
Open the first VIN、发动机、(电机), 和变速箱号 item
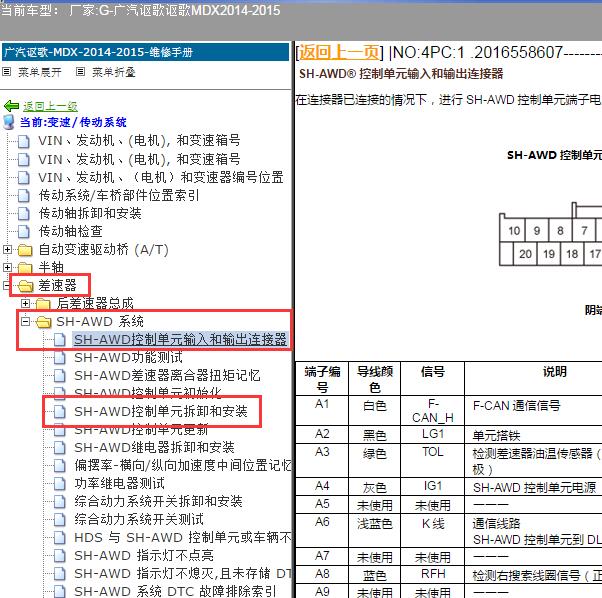(x=139, y=141)
